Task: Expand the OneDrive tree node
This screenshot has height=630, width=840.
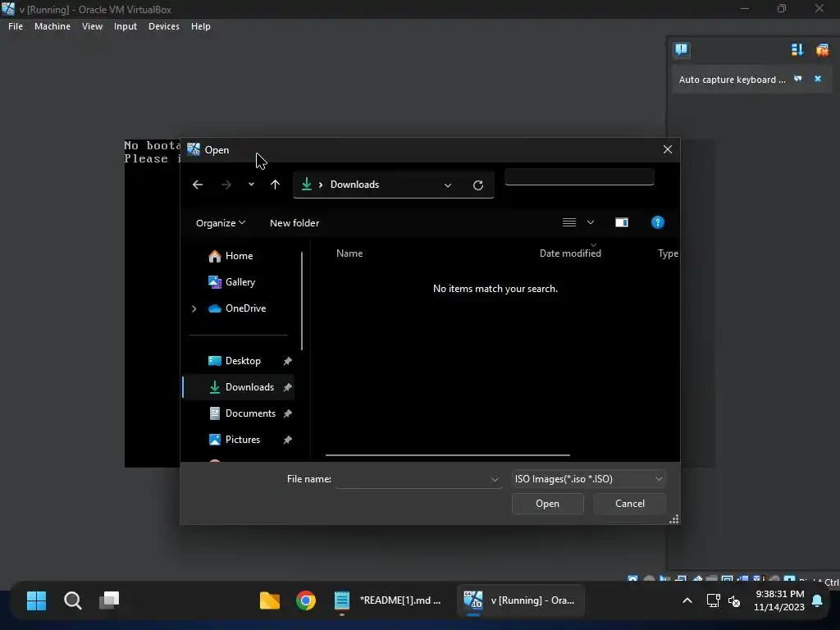Action: 194,308
